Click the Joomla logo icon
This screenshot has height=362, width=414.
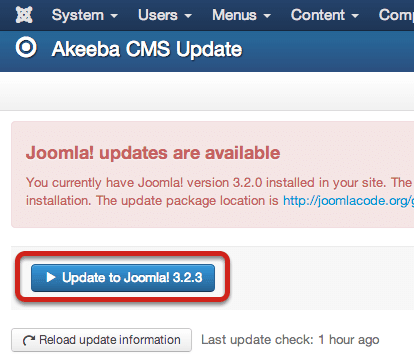(x=24, y=15)
